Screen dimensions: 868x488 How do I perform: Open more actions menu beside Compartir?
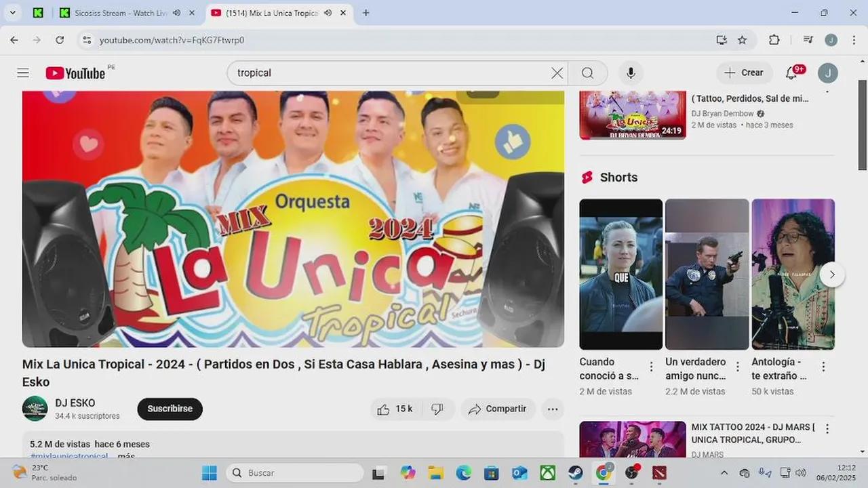(x=553, y=409)
